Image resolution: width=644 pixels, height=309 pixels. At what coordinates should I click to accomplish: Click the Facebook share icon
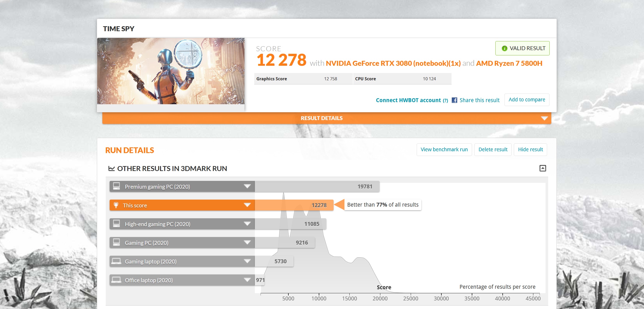click(454, 100)
